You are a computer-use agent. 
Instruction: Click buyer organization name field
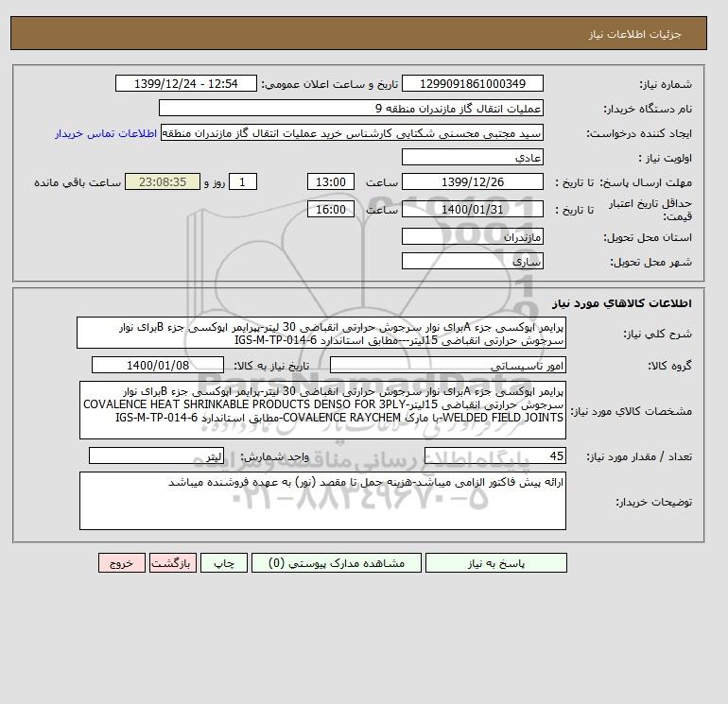[x=351, y=108]
